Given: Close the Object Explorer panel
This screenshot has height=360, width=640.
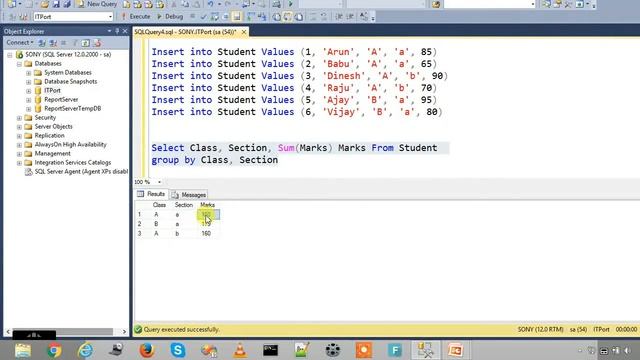Looking at the screenshot, I should click(x=124, y=31).
